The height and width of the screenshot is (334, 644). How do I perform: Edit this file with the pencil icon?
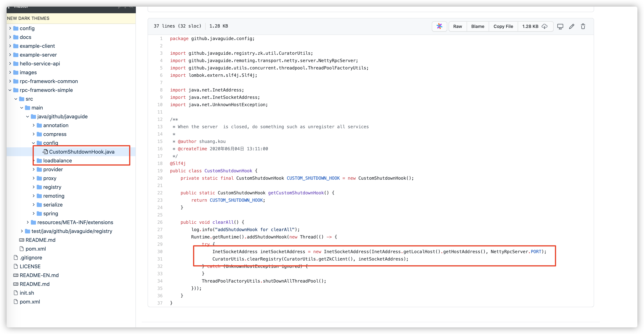[572, 26]
